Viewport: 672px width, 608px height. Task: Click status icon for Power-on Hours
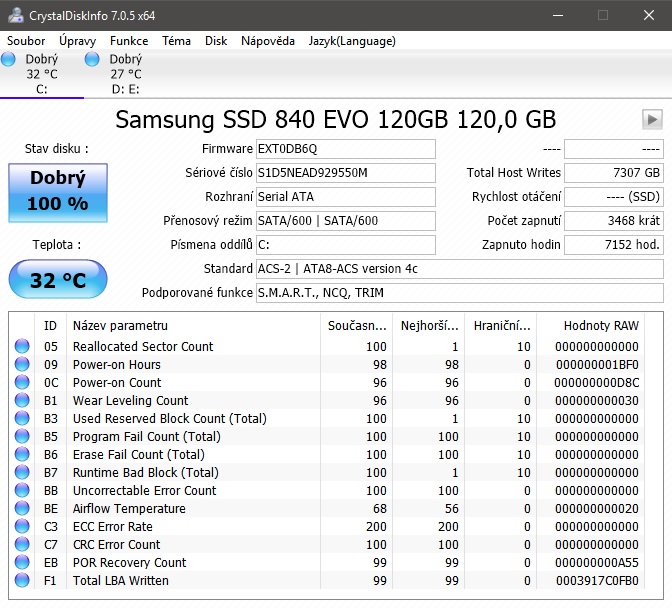(22, 364)
